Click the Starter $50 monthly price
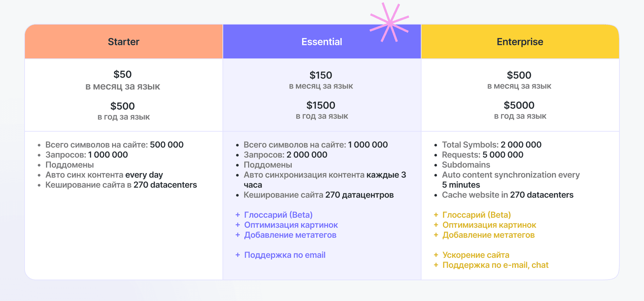The width and height of the screenshot is (644, 301). (x=123, y=74)
